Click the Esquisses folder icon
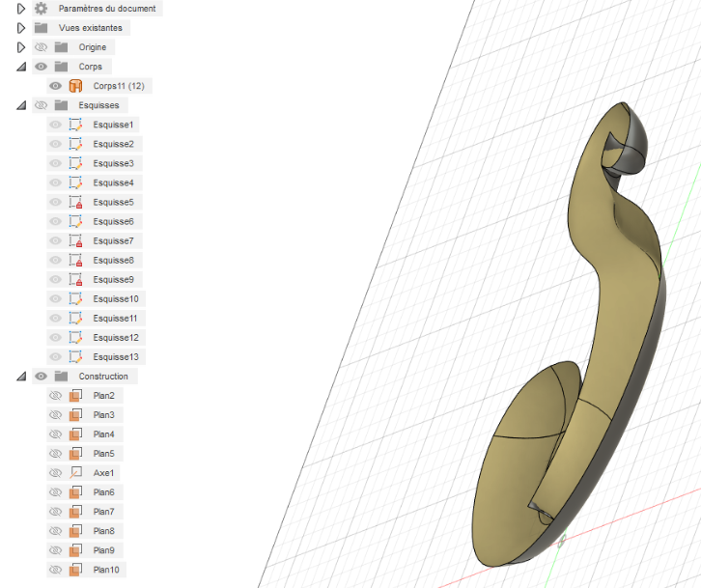Screen dimensions: 701x588 [x=61, y=105]
